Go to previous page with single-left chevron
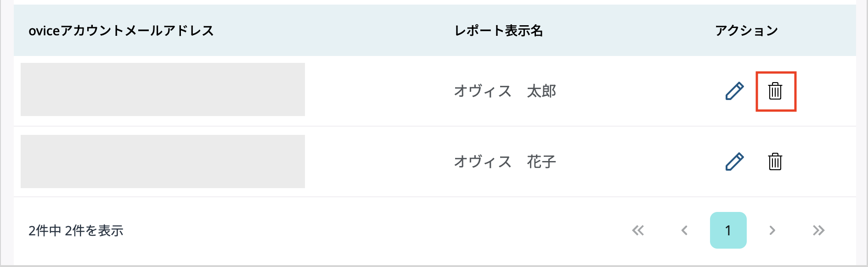Viewport: 868px width, 267px height. click(x=684, y=230)
